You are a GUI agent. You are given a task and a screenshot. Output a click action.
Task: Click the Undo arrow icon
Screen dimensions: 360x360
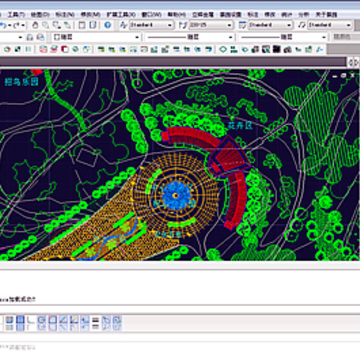3,25
